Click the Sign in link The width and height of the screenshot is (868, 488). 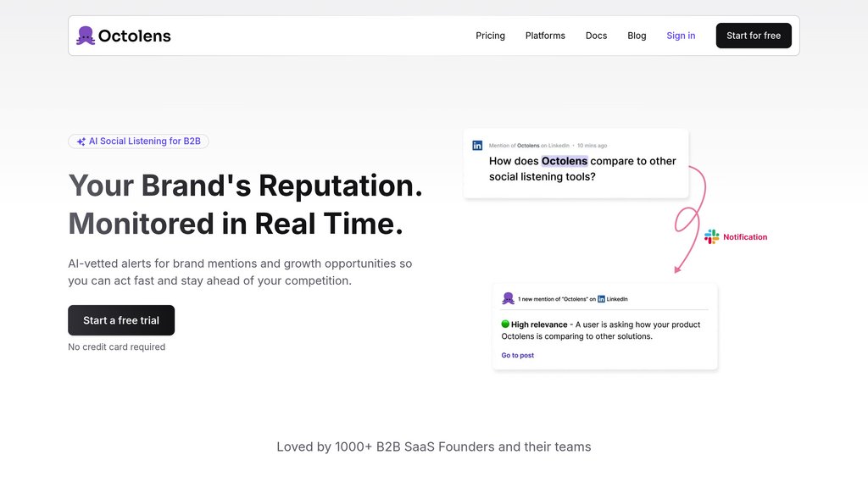(x=681, y=36)
